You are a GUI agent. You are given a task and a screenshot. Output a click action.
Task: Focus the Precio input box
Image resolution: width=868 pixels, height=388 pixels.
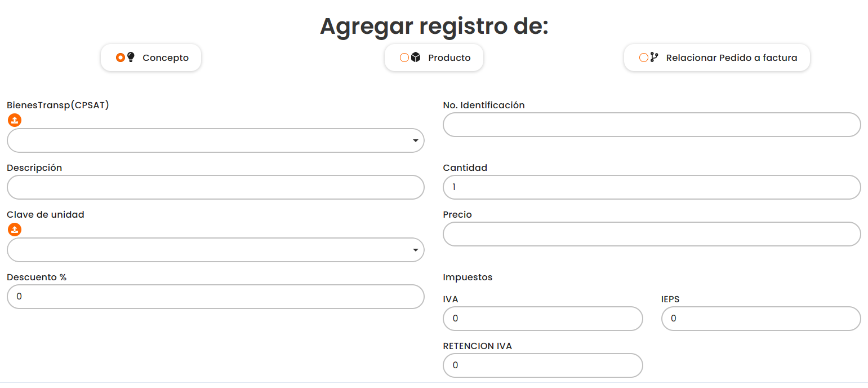(x=652, y=234)
